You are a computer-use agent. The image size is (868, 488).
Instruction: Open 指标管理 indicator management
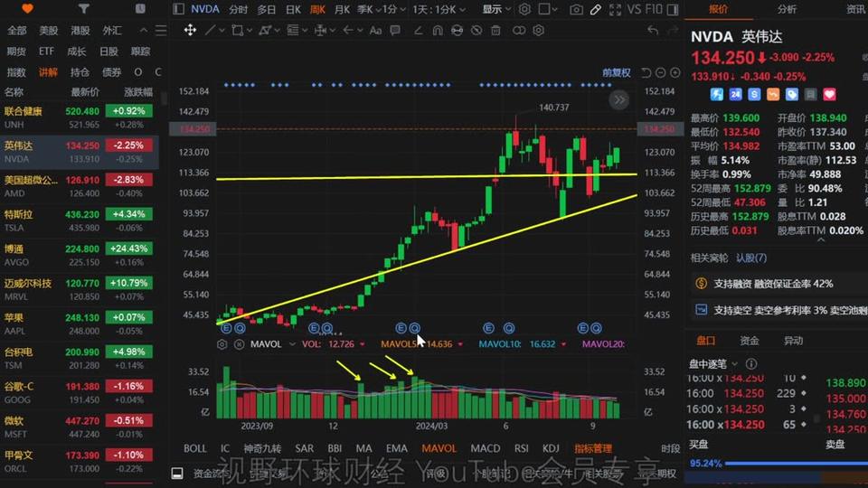[x=593, y=448]
